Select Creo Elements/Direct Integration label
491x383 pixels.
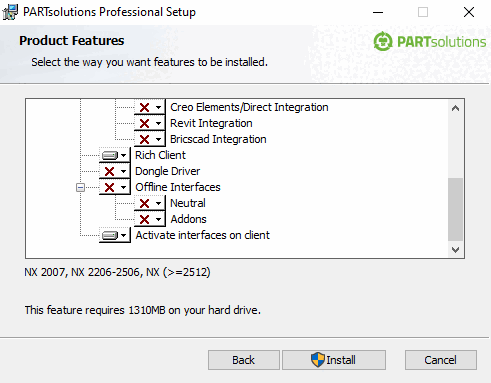pos(249,107)
